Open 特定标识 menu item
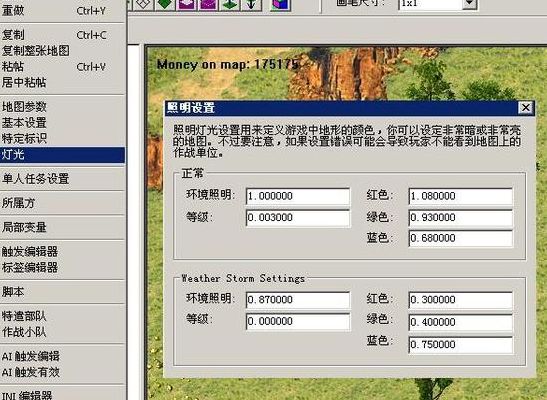Image resolution: width=547 pixels, height=400 pixels. (62, 138)
